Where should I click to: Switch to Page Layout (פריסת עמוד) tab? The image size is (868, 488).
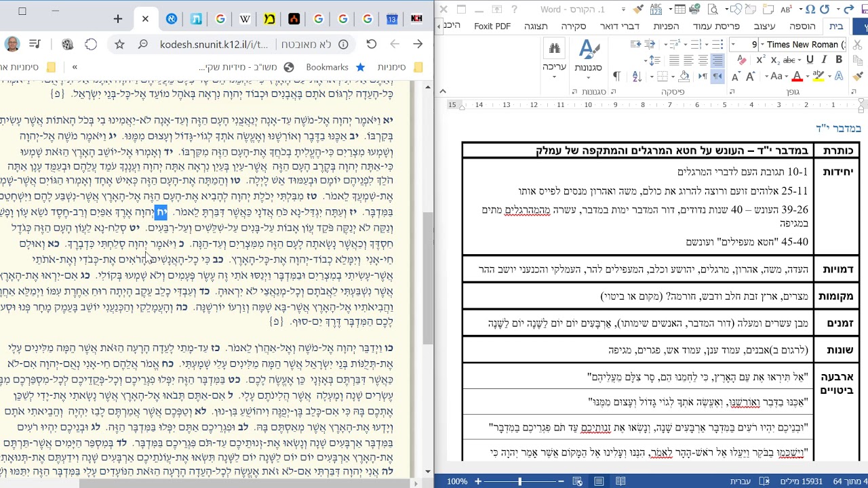pyautogui.click(x=716, y=26)
